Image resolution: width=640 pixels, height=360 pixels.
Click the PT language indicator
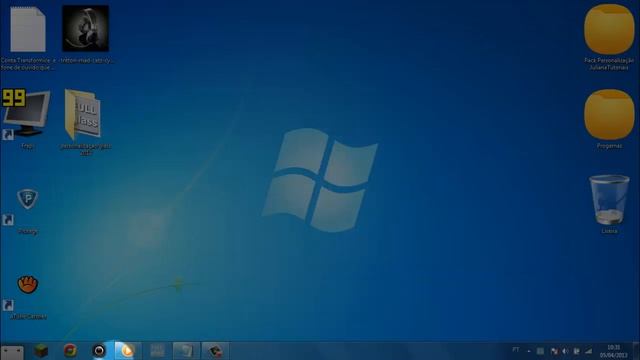tap(516, 350)
